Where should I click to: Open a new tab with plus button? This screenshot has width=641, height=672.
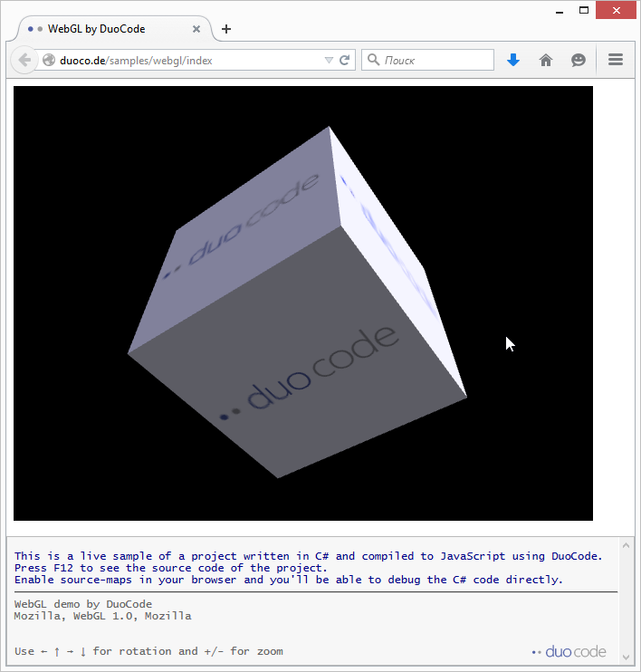226,29
